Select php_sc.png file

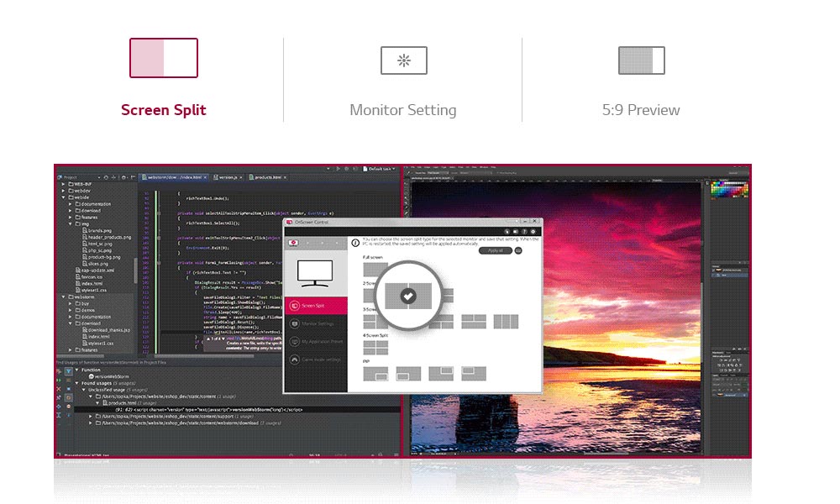[97, 250]
